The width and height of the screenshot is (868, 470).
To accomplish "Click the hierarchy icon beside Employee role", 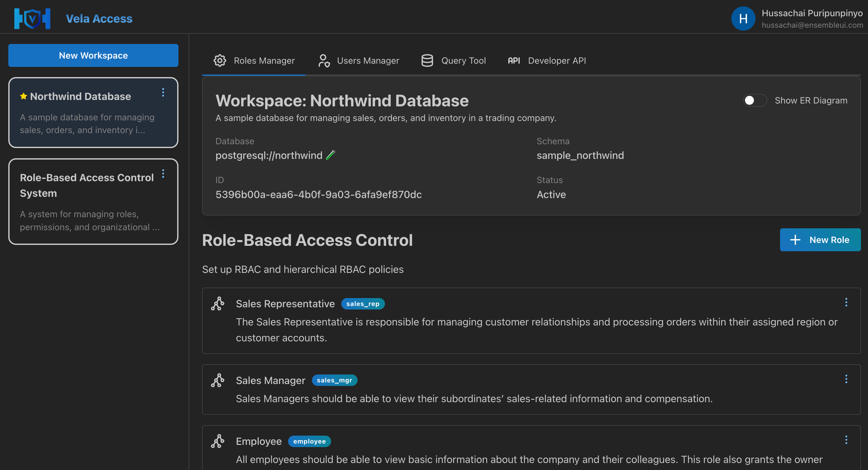I will click(x=218, y=441).
